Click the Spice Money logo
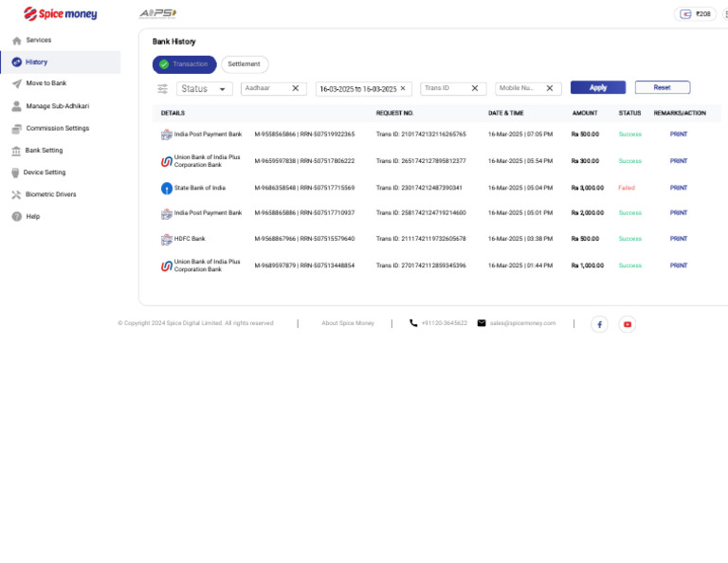 pos(61,13)
